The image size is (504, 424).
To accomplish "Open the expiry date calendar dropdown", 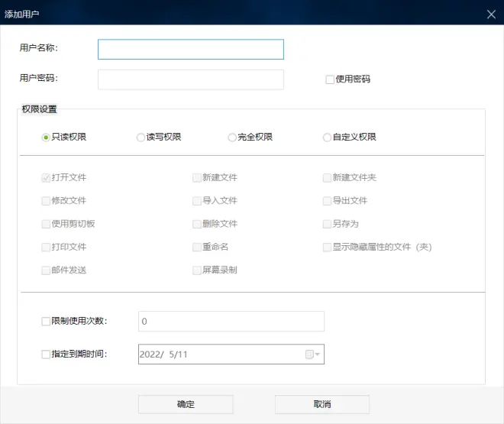I will click(x=312, y=354).
